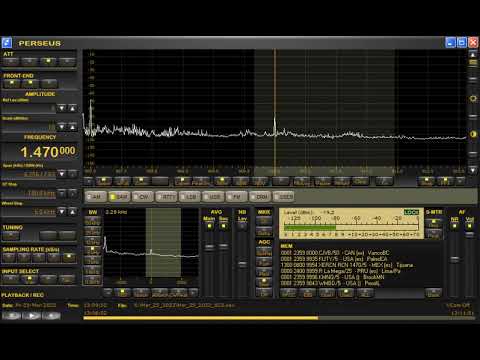This screenshot has width=480, height=360.
Task: Select USER mode
Action: point(284,197)
